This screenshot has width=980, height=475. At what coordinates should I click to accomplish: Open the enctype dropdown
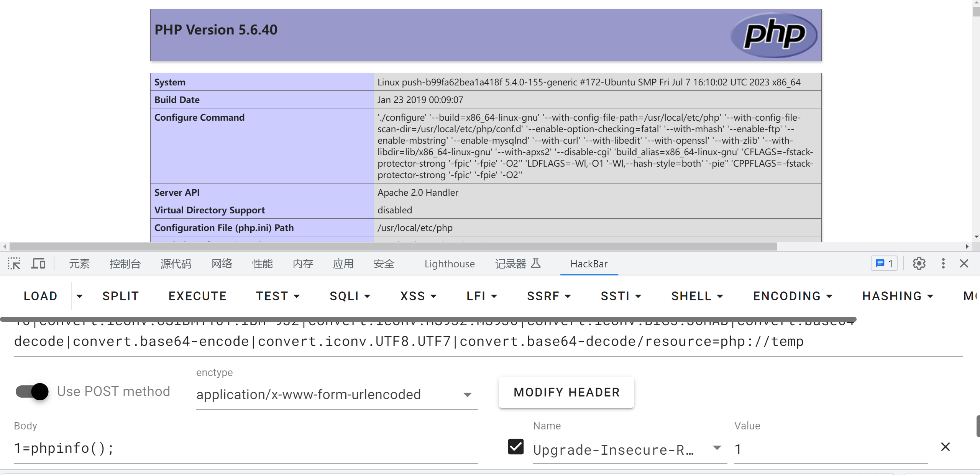(x=337, y=395)
